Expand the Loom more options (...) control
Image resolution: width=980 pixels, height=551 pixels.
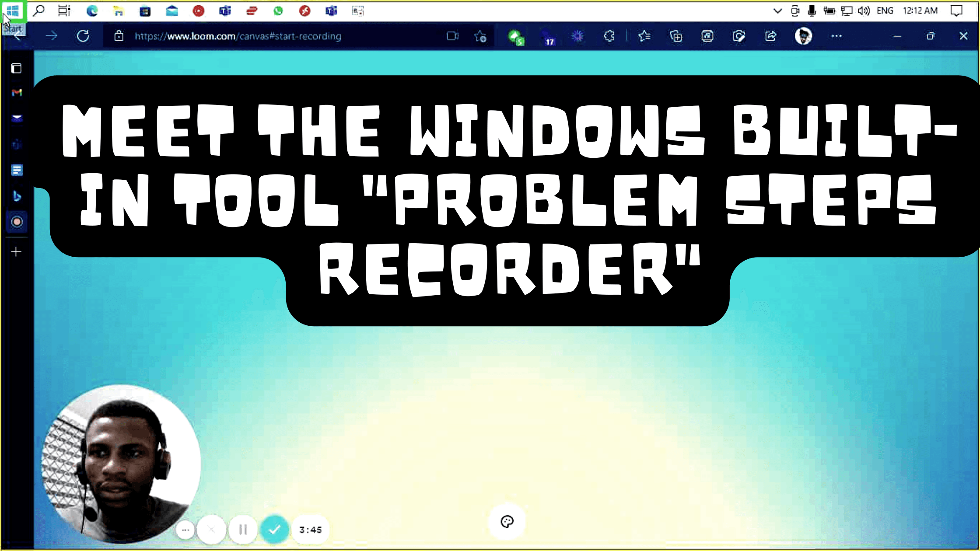point(185,530)
